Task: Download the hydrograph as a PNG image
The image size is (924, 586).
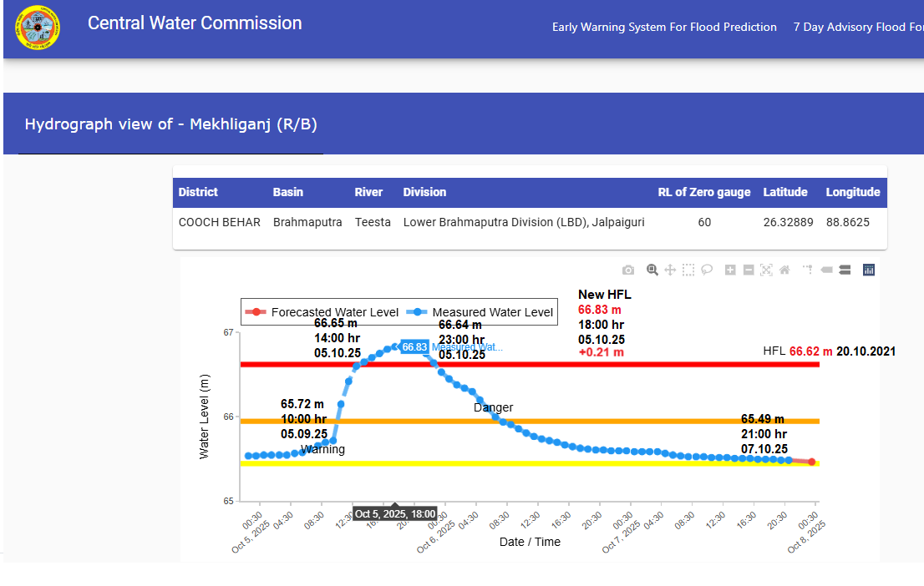Action: pos(627,270)
